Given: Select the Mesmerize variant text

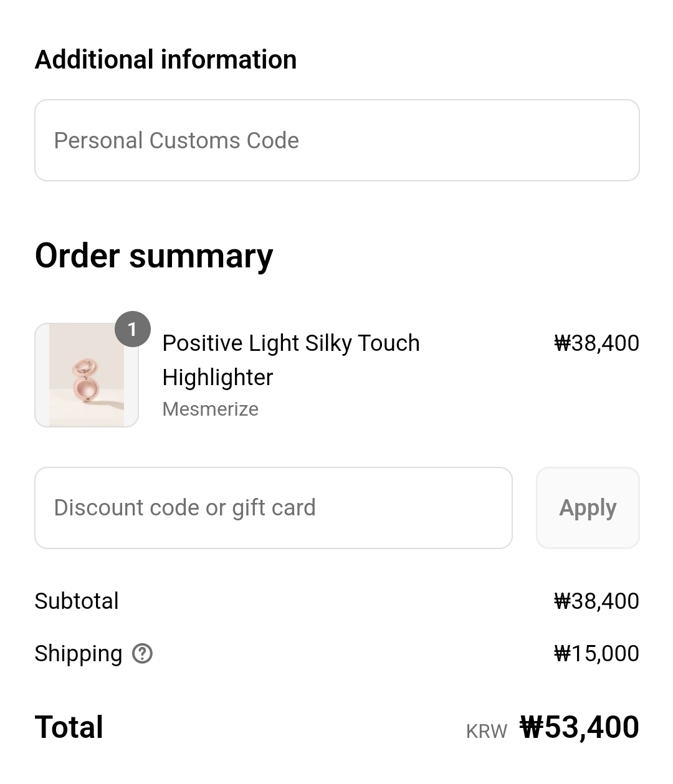Looking at the screenshot, I should [x=210, y=409].
